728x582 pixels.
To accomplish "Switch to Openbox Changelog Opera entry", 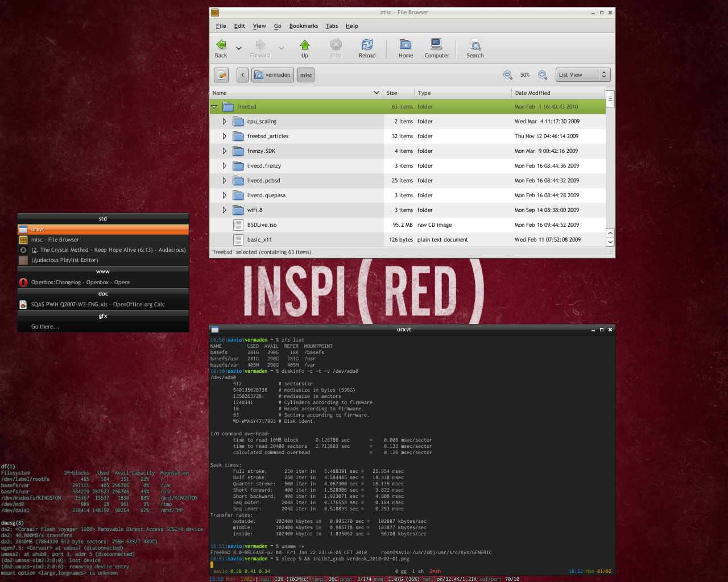I will point(103,282).
